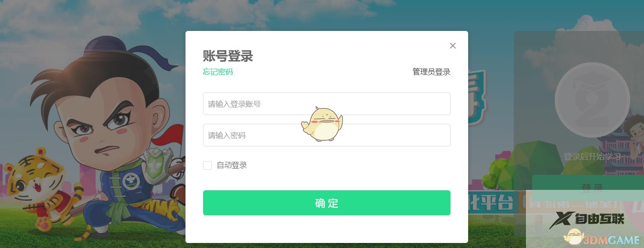Open the 忘记密码 link
The width and height of the screenshot is (644, 248).
pyautogui.click(x=218, y=72)
